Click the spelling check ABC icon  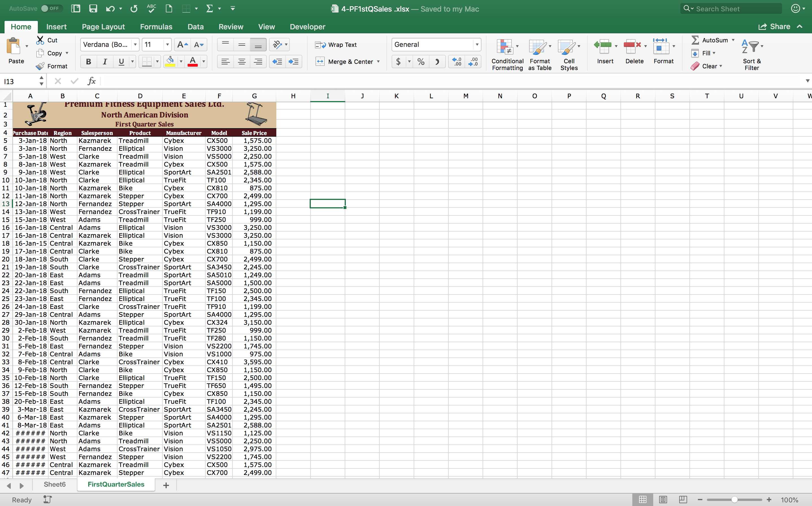151,9
